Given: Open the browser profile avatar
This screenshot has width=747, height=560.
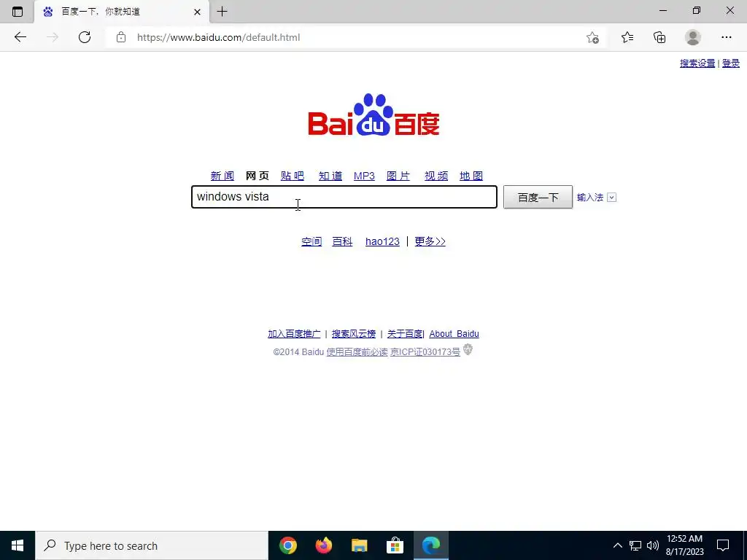Looking at the screenshot, I should point(693,37).
